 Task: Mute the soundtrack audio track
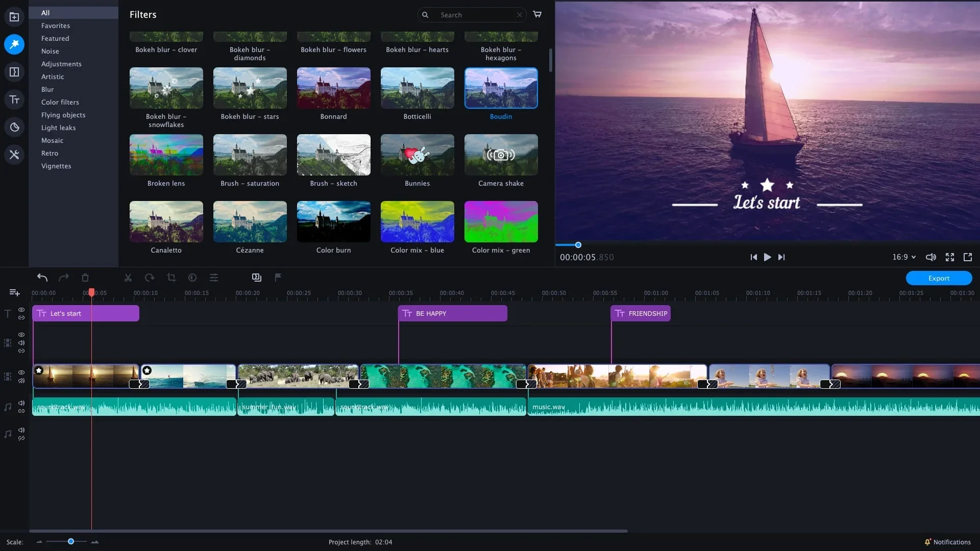tap(21, 403)
